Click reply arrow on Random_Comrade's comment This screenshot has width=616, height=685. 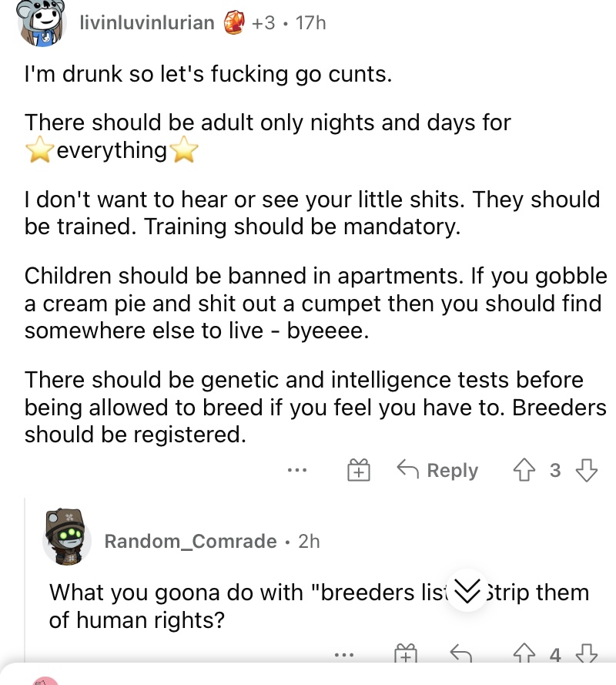coord(461,654)
